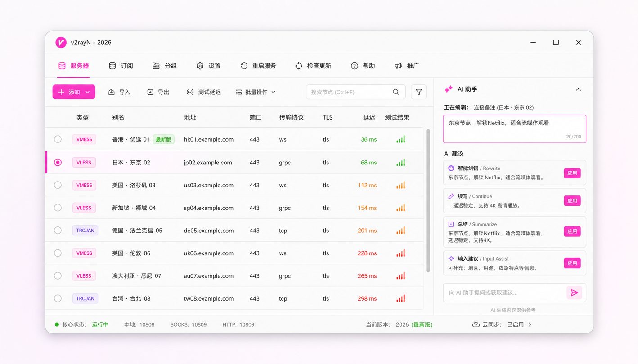Open the 添加 dropdown arrow
The height and width of the screenshot is (364, 638).
tap(87, 92)
